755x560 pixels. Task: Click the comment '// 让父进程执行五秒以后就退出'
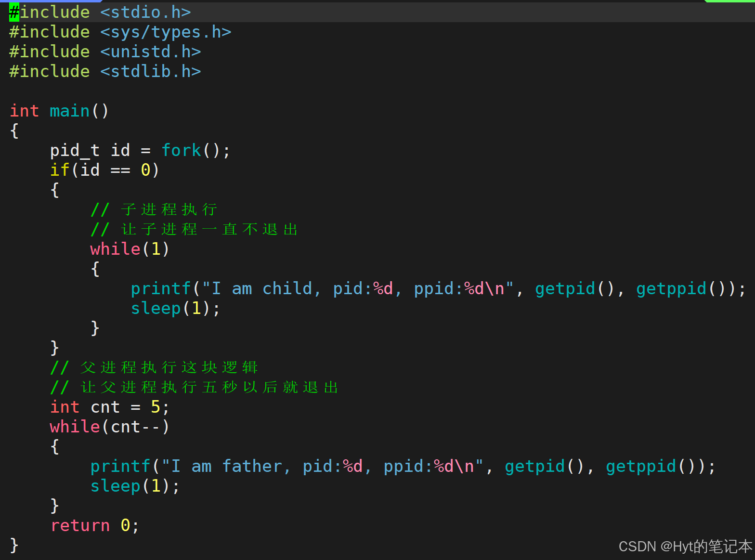click(195, 387)
